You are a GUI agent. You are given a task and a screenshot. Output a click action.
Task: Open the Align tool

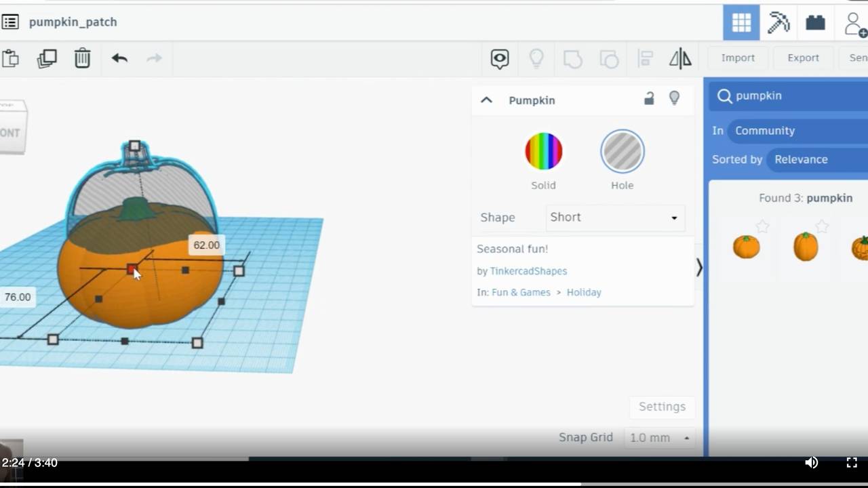[x=645, y=58]
